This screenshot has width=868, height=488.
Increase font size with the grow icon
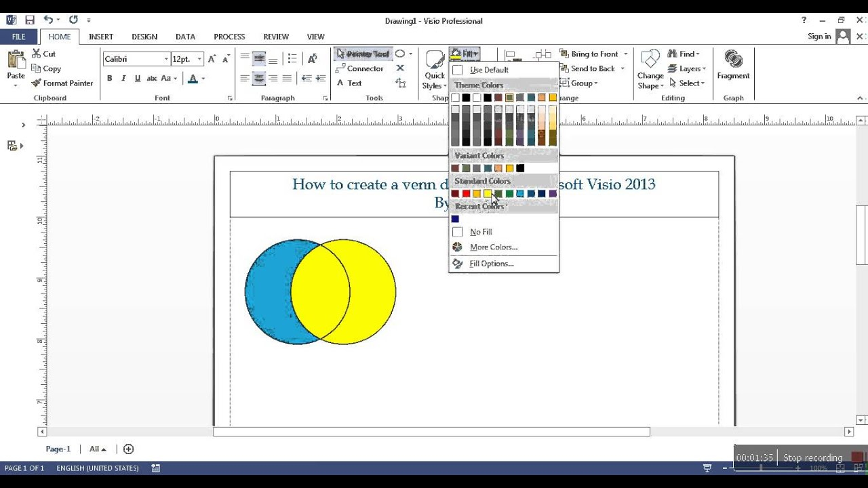click(x=212, y=59)
